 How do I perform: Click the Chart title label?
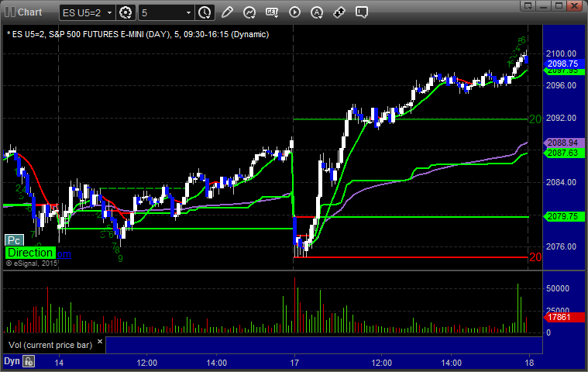[x=30, y=12]
